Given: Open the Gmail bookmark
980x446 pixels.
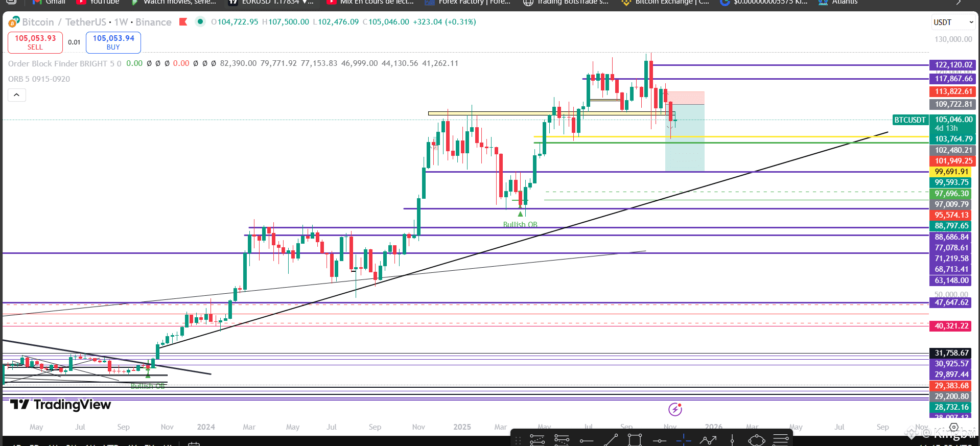Looking at the screenshot, I should pos(49,2).
